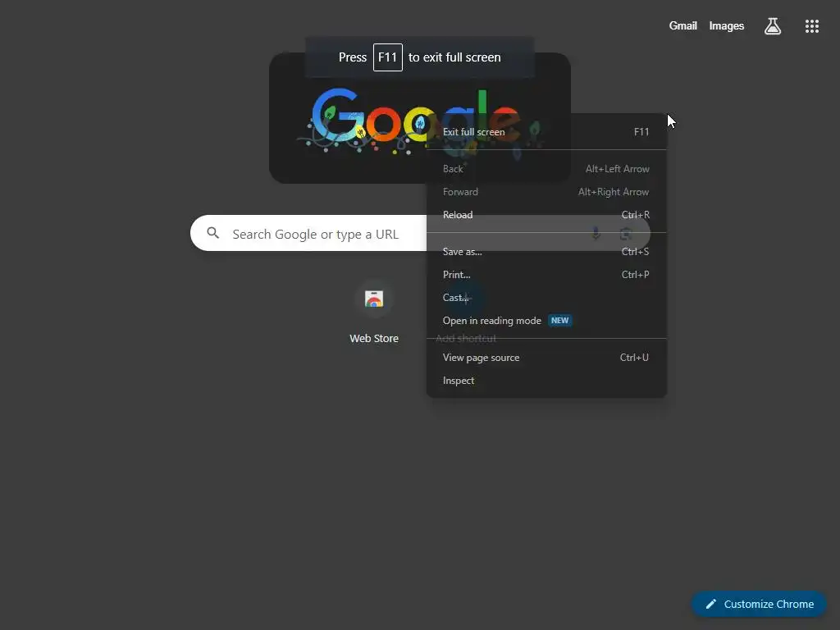Click the magnifier icon in search box

pos(213,233)
